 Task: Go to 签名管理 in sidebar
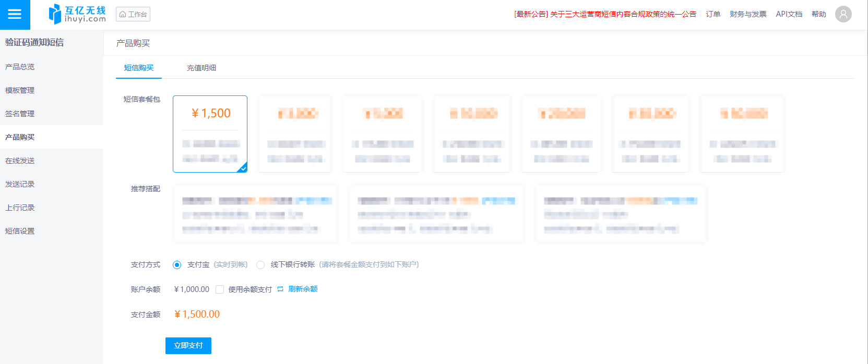point(20,114)
